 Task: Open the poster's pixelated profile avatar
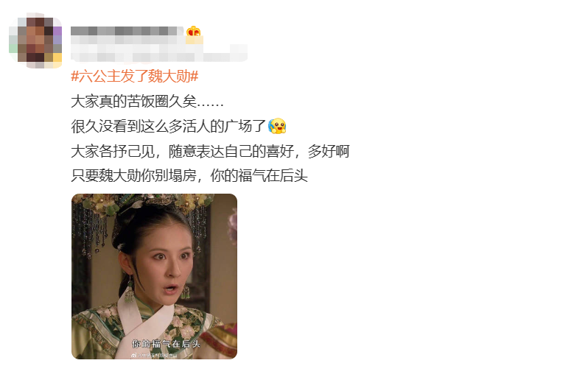(35, 43)
